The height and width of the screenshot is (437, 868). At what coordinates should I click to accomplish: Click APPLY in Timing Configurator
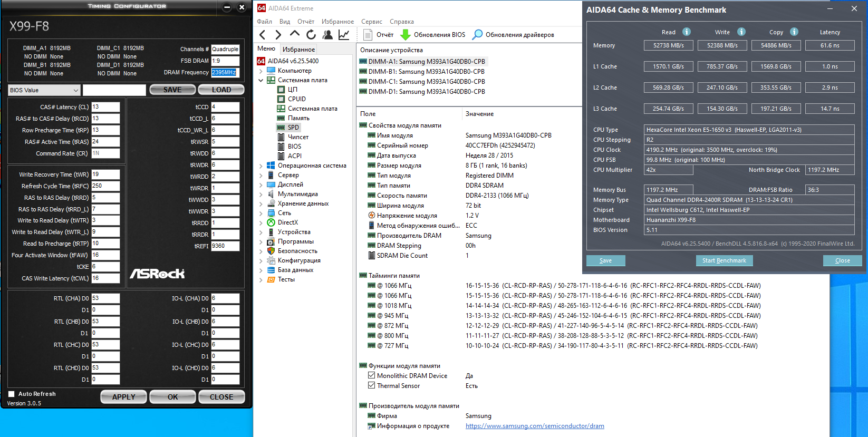point(123,397)
